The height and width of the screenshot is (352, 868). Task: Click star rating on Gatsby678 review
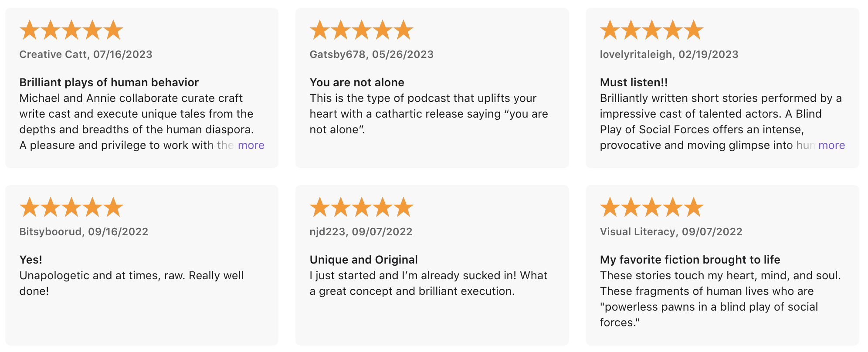click(x=362, y=30)
